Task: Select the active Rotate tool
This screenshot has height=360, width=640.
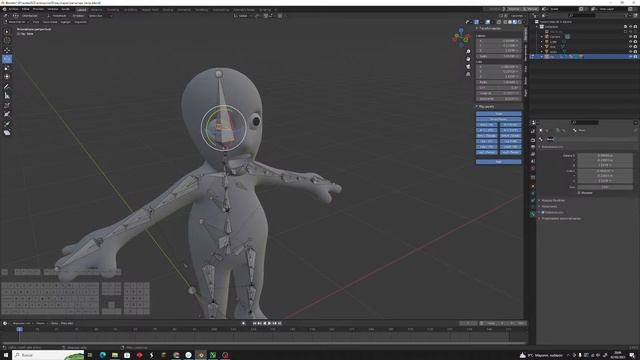Action: click(7, 59)
